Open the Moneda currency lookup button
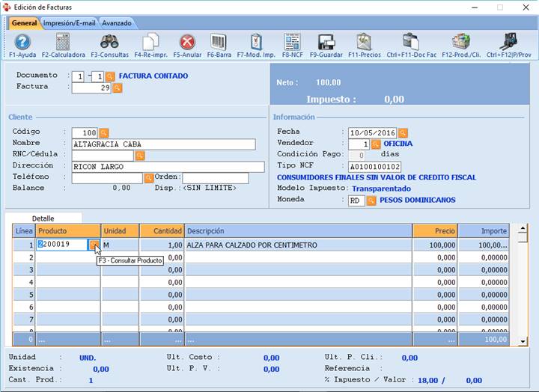The height and width of the screenshot is (392, 539). 371,200
